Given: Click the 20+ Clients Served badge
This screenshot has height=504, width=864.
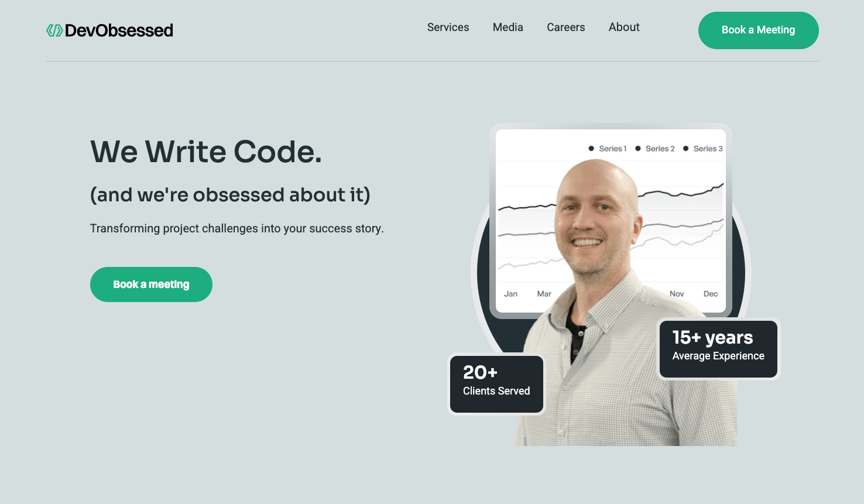Looking at the screenshot, I should point(497,384).
